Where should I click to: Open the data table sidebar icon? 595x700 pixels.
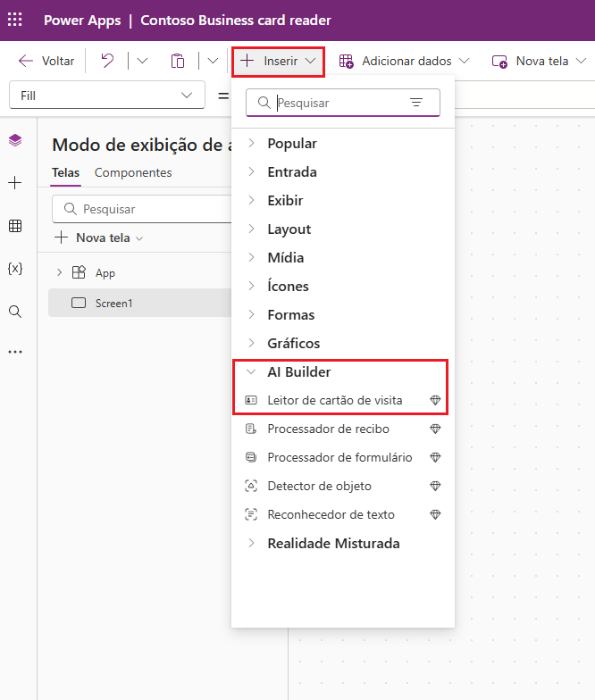pos(15,226)
